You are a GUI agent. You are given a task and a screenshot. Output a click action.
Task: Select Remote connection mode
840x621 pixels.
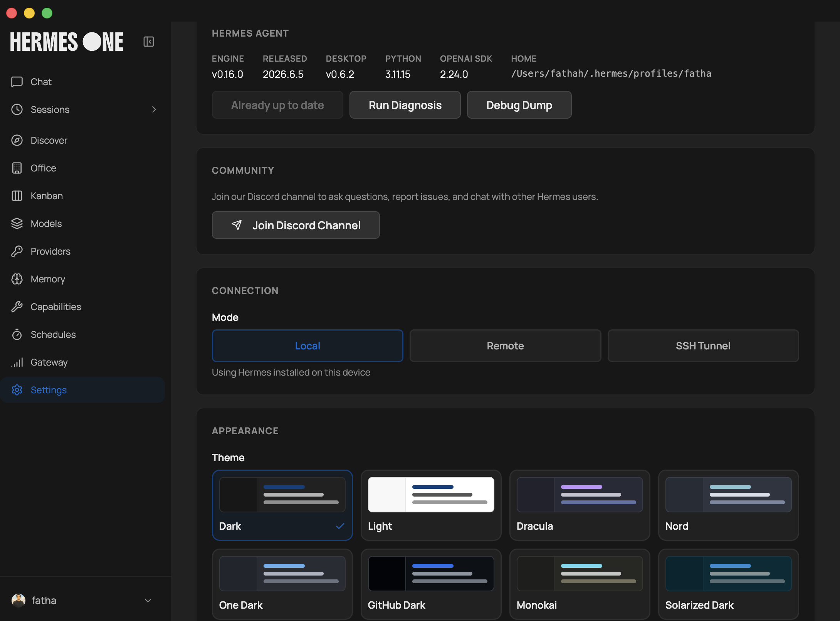click(505, 346)
